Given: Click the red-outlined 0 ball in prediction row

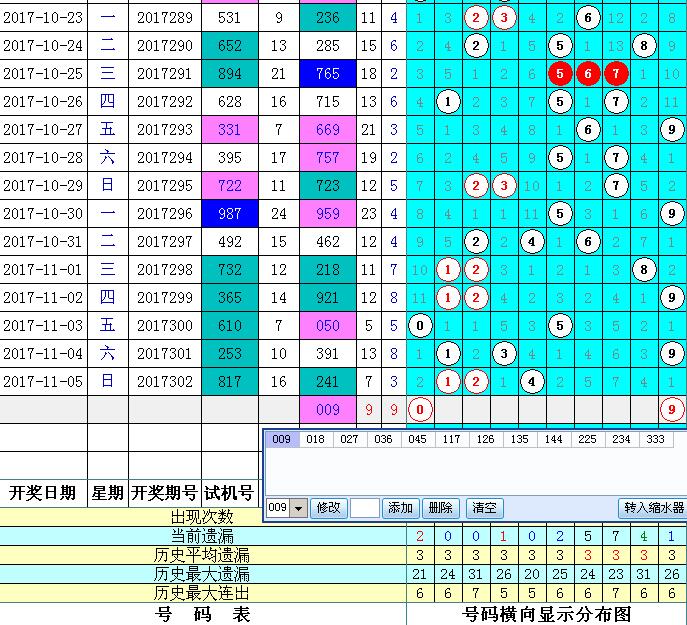Looking at the screenshot, I should [x=420, y=410].
